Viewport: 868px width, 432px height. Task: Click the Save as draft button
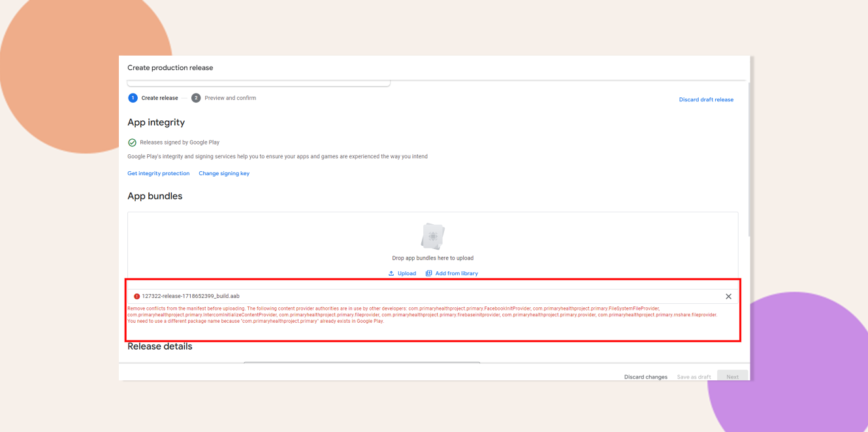coord(694,376)
